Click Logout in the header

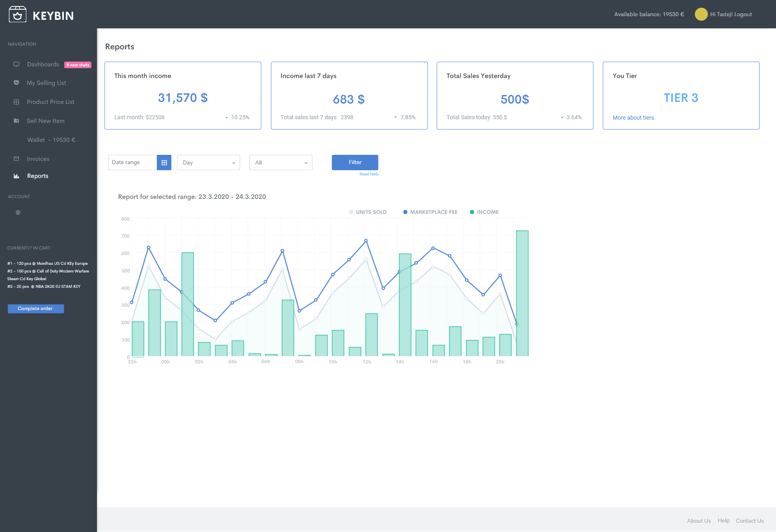coord(743,14)
